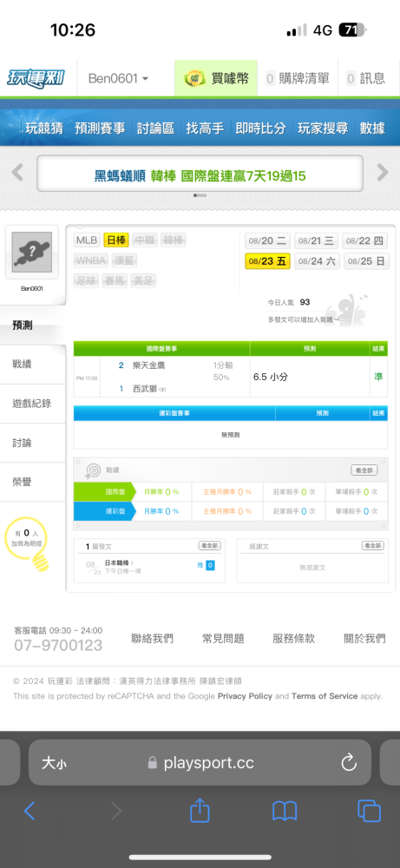Open the Safari share icon
Viewport: 400px width, 868px height.
coord(200,811)
